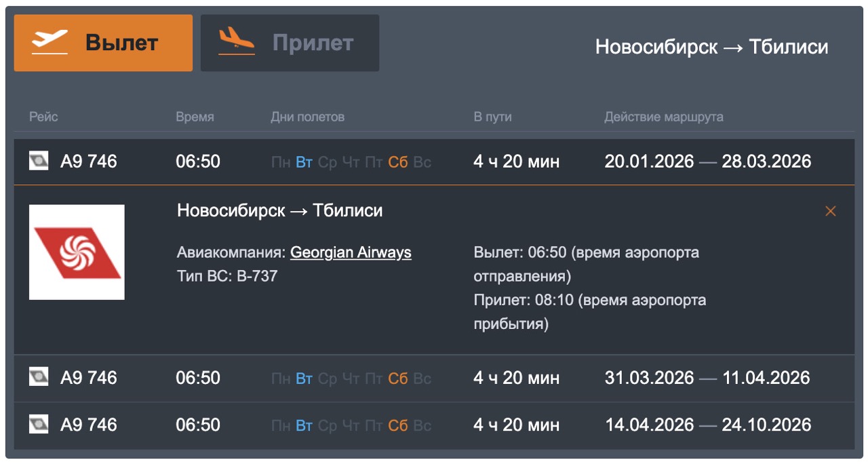Image resolution: width=868 pixels, height=464 pixels.
Task: Click the orange X icon closing flight details
Action: (x=830, y=211)
